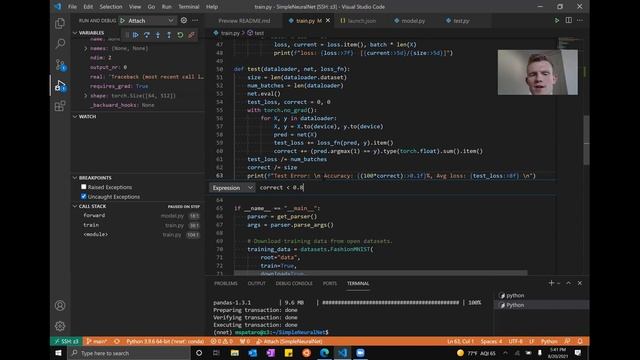Open File Explorer from the taskbar
Image resolution: width=640 pixels, height=360 pixels.
click(x=235, y=353)
